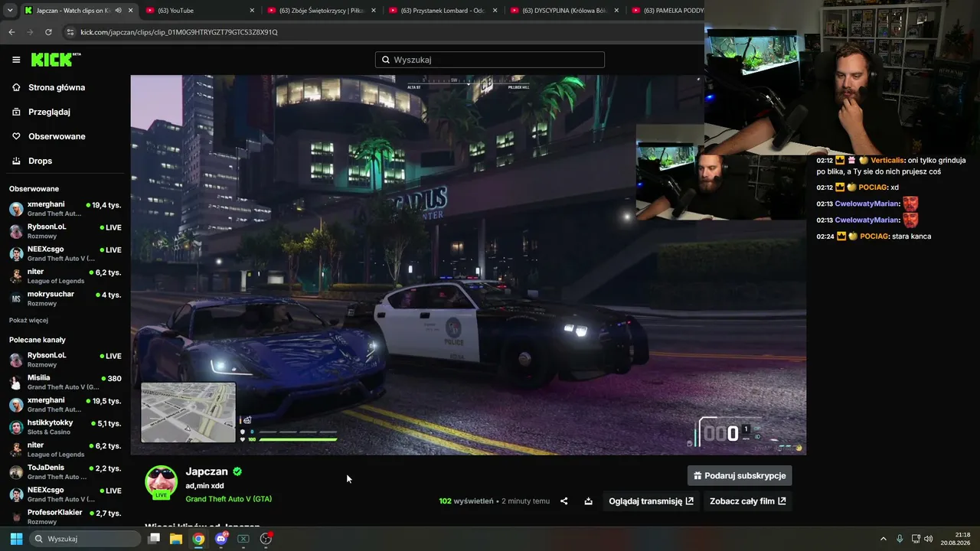Open NEEXcsgo in followed channels list
Viewport: 980px width, 551px height.
(65, 253)
